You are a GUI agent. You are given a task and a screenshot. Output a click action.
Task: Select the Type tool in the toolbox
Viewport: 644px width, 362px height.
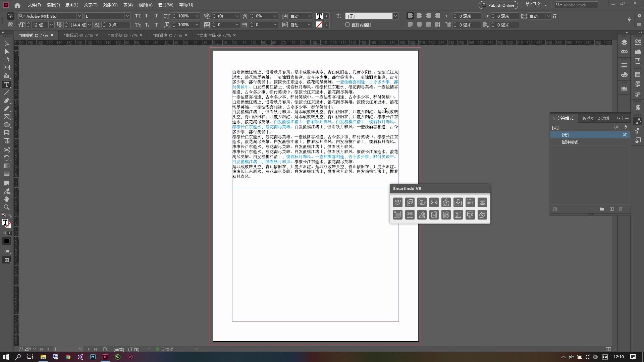click(7, 84)
